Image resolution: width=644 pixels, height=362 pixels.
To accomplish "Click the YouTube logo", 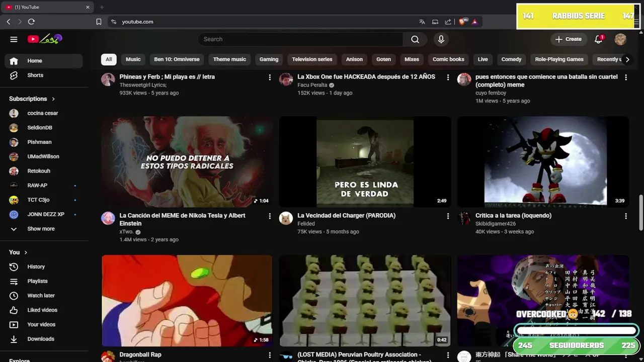I will tap(45, 39).
